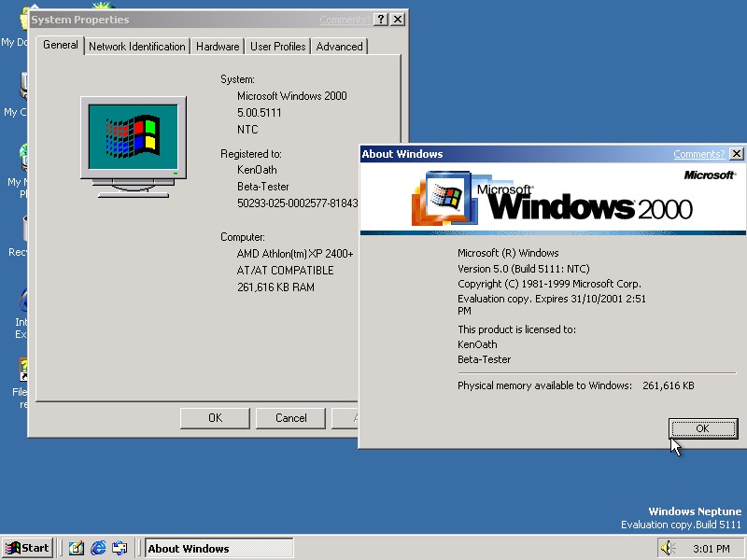747x560 pixels.
Task: Switch to the User Profiles tab
Action: pyautogui.click(x=277, y=47)
